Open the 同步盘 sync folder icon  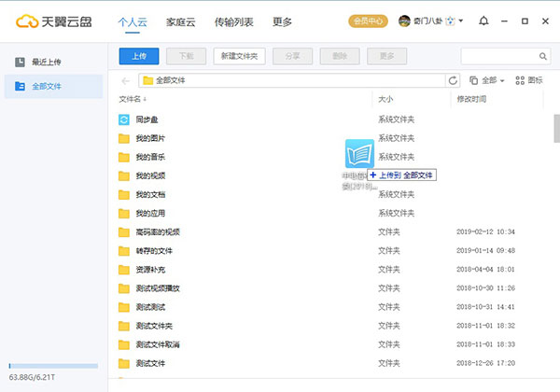(x=124, y=119)
